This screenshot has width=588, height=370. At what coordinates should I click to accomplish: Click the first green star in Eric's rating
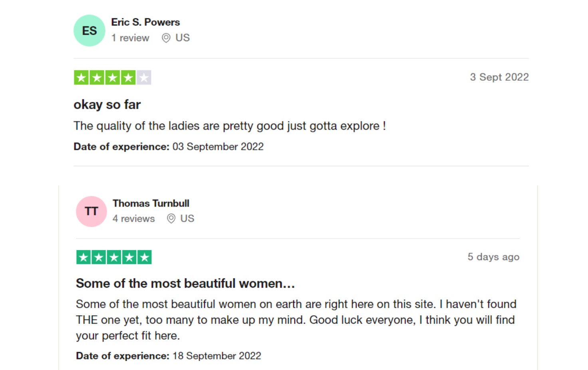pyautogui.click(x=81, y=78)
